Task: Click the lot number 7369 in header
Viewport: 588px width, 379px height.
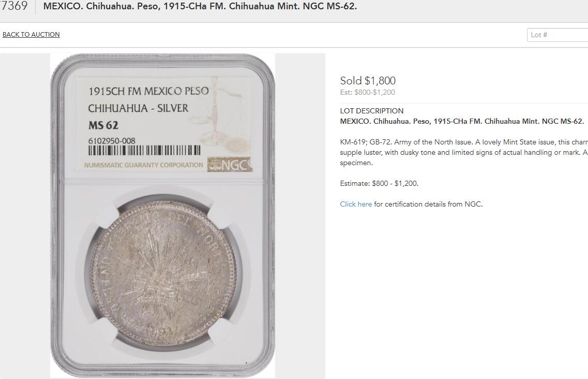Action: (13, 6)
